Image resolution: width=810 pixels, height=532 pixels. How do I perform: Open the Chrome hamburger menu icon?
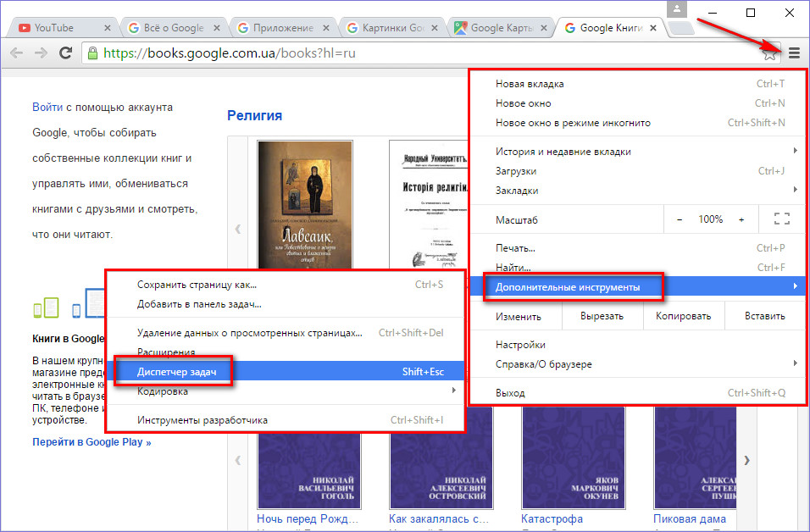click(794, 53)
